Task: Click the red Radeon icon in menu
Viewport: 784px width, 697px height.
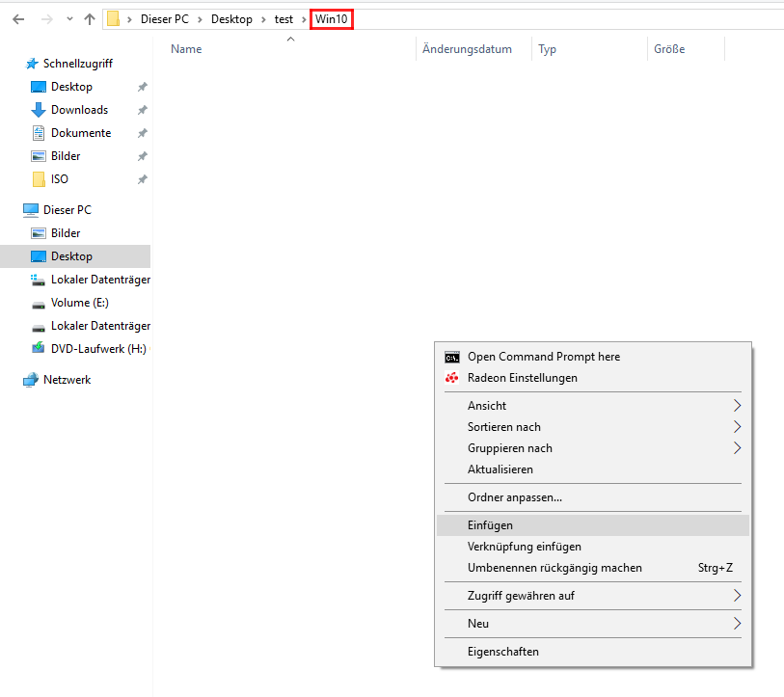Action: (452, 378)
